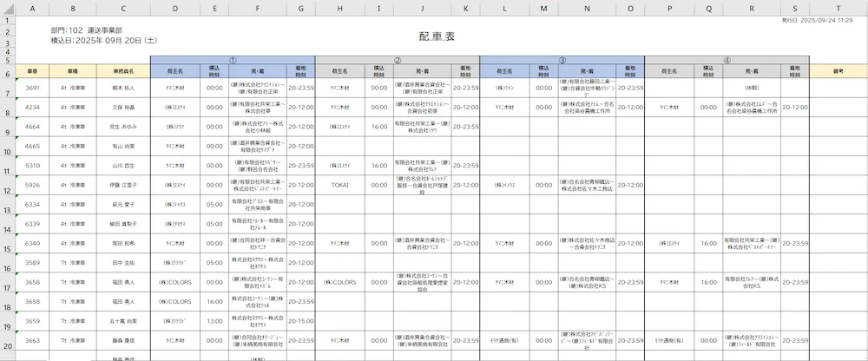Select row 15 header
The width and height of the screenshot is (868, 361).
pyautogui.click(x=8, y=243)
